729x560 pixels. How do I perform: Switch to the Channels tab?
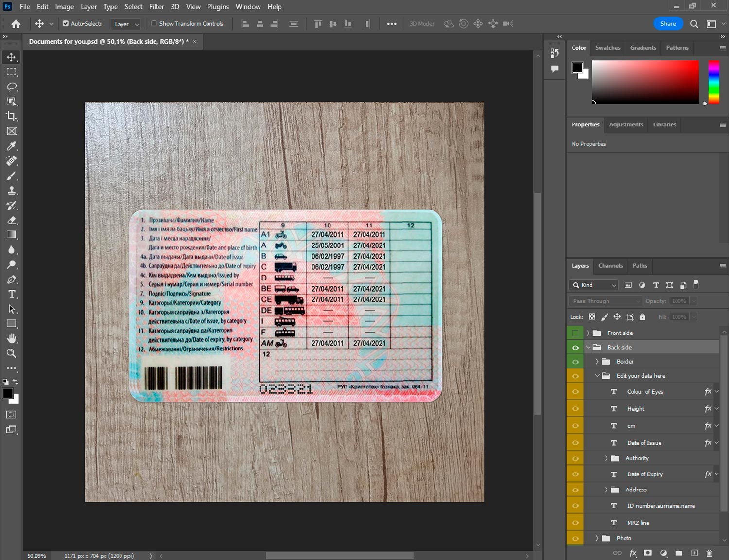(x=610, y=266)
